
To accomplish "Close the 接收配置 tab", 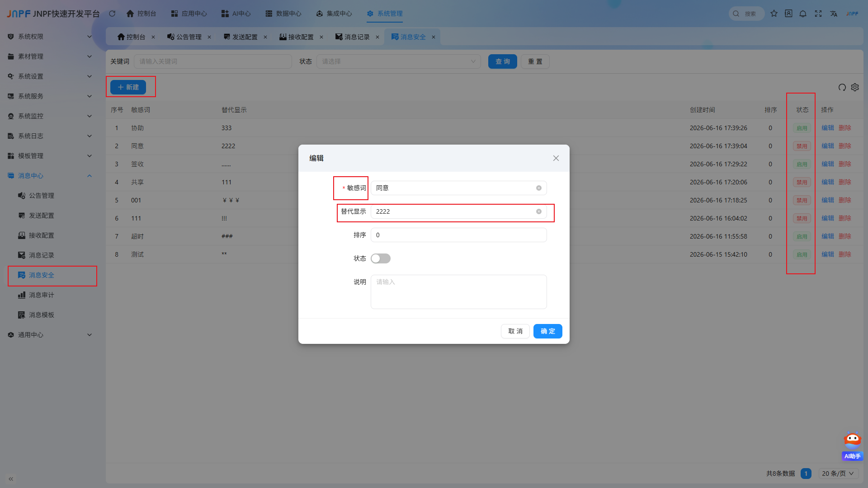I will [321, 37].
